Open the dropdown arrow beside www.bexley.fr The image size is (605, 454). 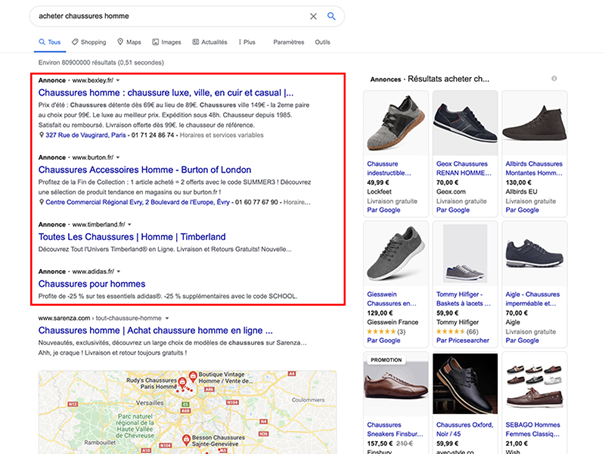click(118, 79)
